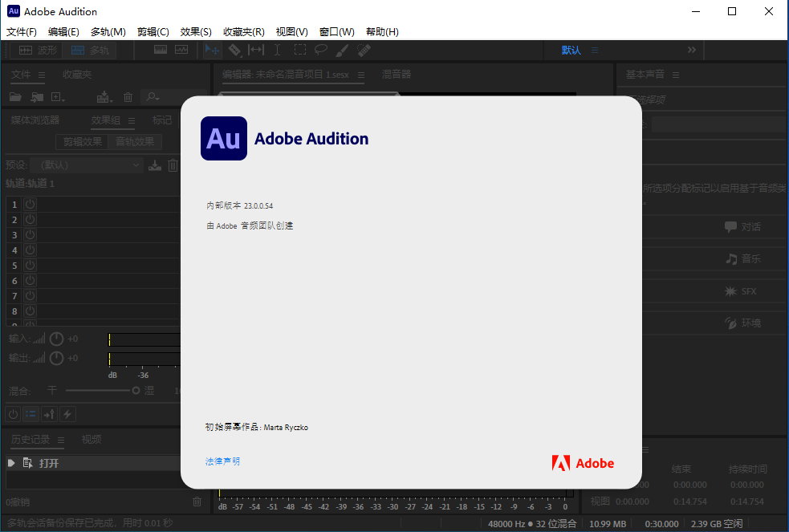Toggle power for effect slot 8

click(31, 311)
